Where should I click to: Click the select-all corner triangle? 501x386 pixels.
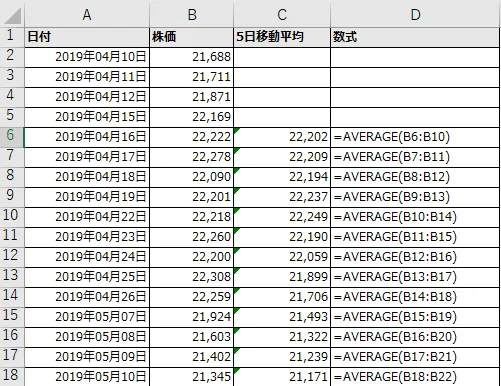(x=13, y=16)
